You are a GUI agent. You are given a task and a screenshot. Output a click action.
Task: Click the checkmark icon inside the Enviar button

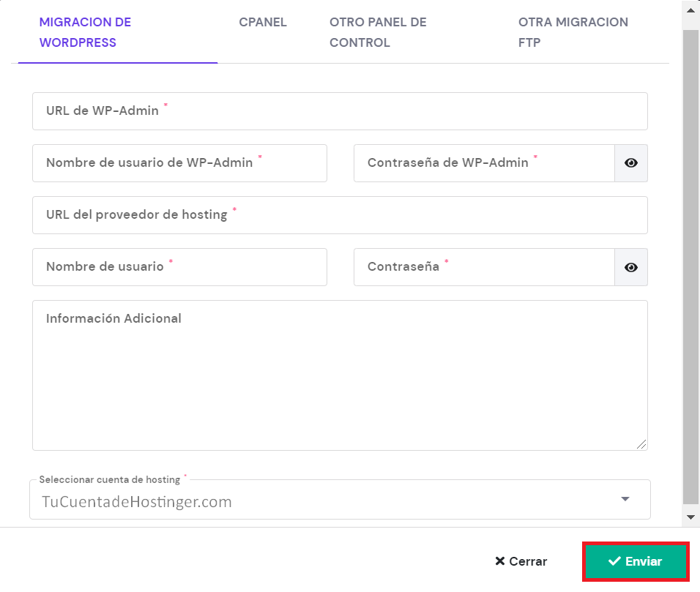[x=614, y=561]
